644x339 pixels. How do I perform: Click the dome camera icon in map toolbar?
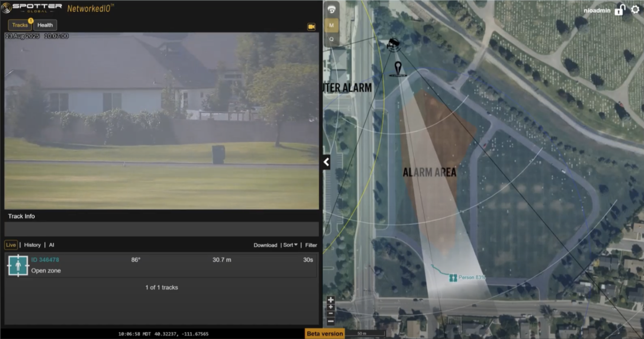pyautogui.click(x=331, y=10)
